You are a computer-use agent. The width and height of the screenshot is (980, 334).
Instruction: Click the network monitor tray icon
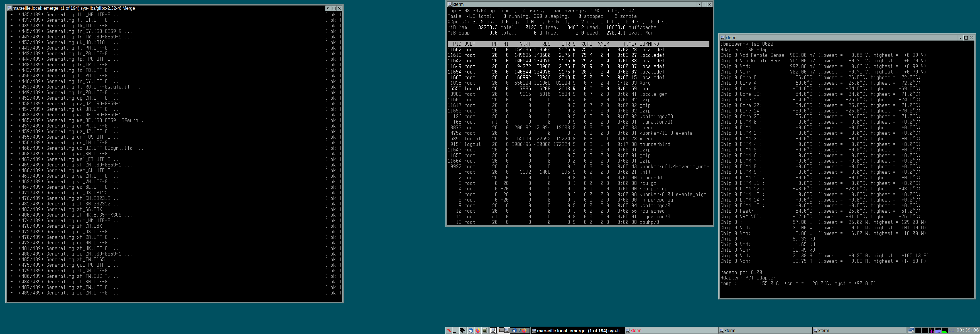(911, 331)
